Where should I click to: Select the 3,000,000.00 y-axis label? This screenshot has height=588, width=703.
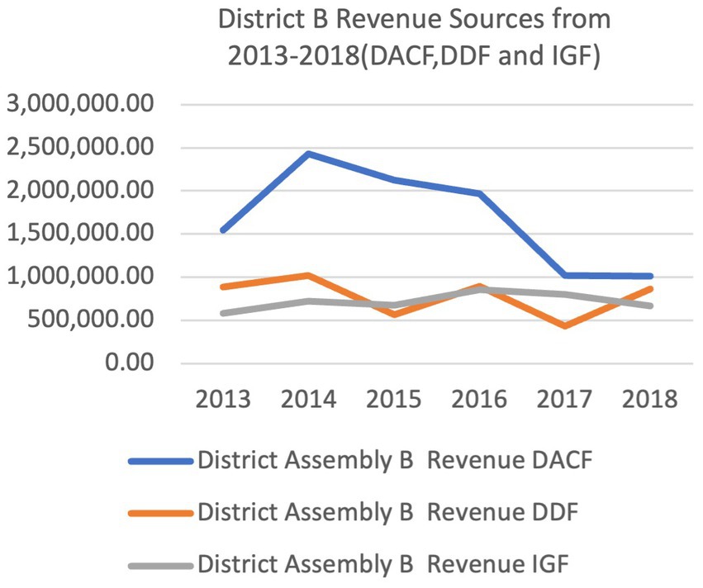[x=80, y=104]
